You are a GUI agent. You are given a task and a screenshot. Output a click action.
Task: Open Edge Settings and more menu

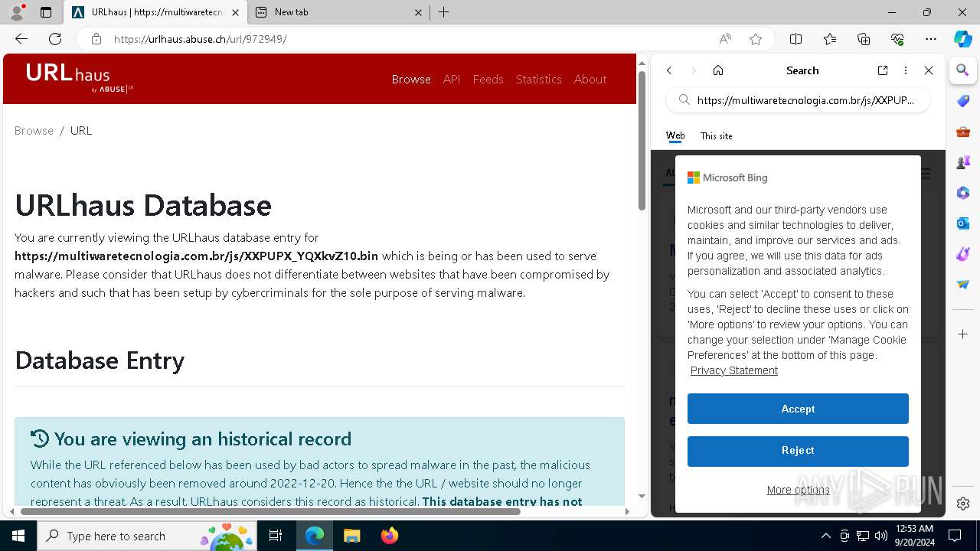(x=931, y=39)
